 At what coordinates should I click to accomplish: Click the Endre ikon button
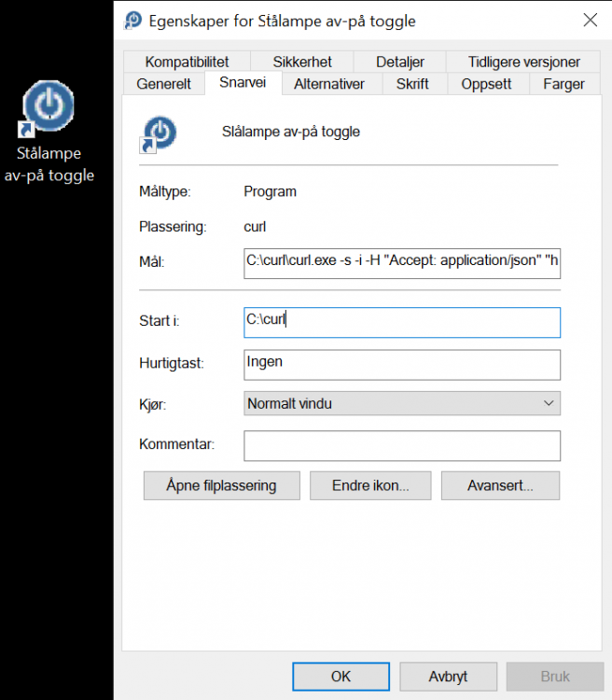(369, 485)
